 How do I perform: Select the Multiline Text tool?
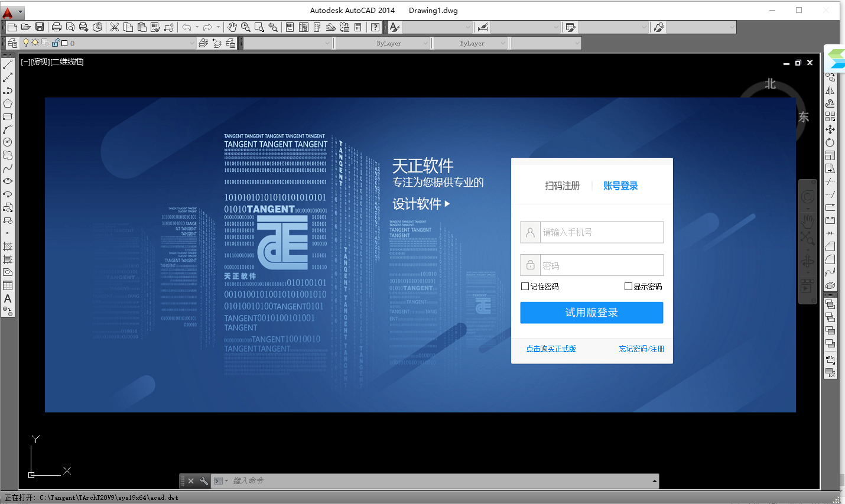(x=8, y=298)
